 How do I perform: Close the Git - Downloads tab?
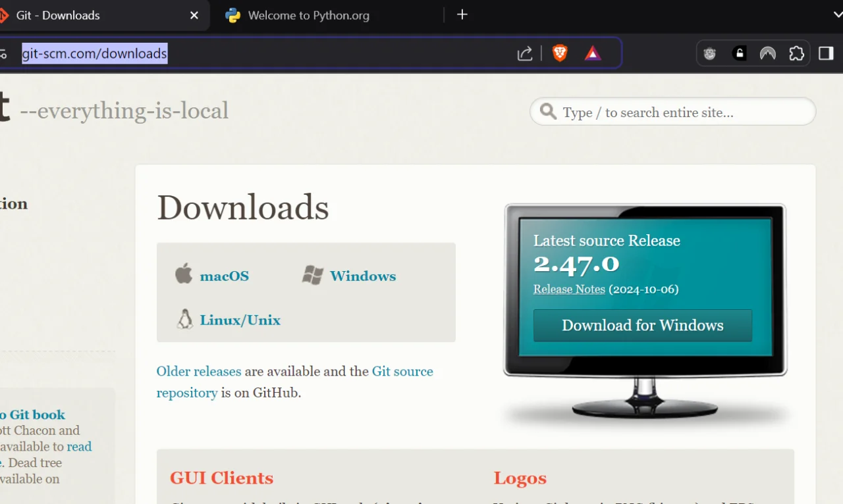click(x=194, y=15)
